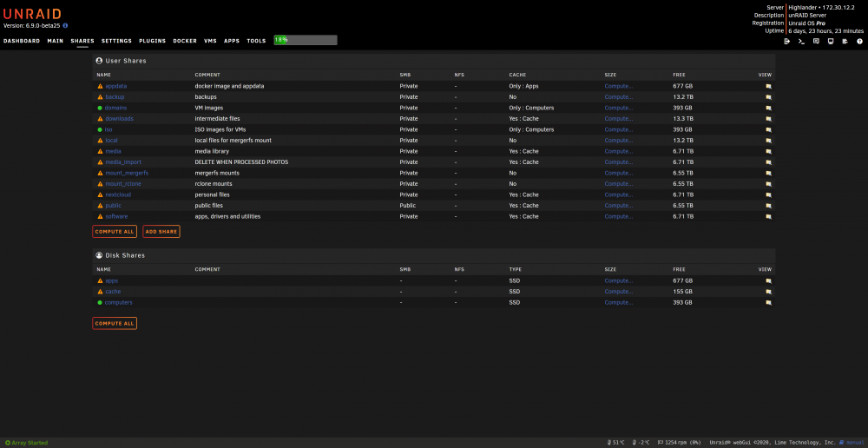Viewport: 868px width, 448px height.
Task: Browse the backup share via its view icon
Action: click(768, 97)
